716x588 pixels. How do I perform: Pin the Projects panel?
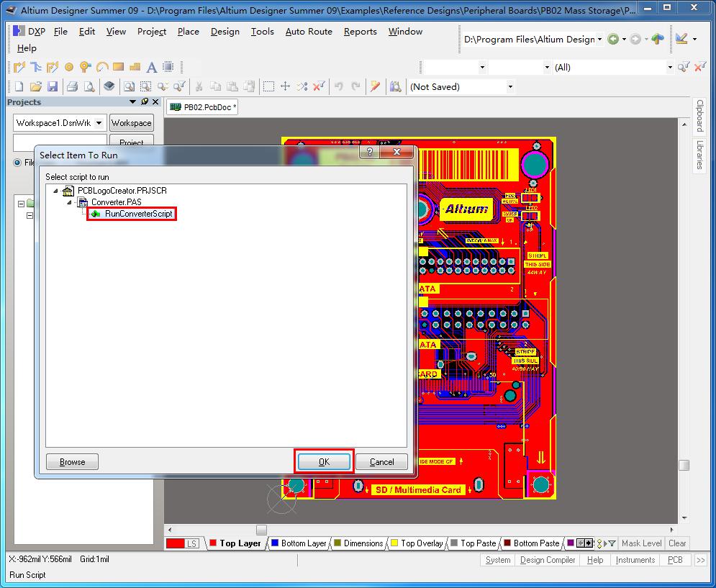145,101
